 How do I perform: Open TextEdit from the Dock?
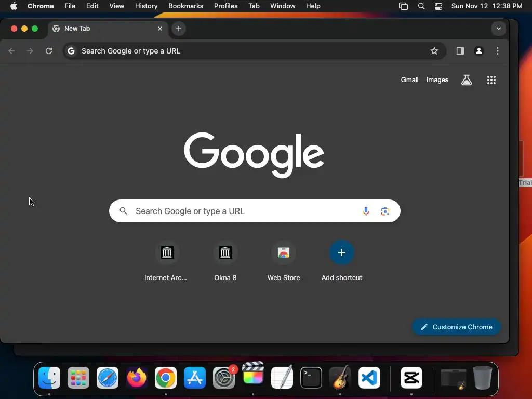282,377
